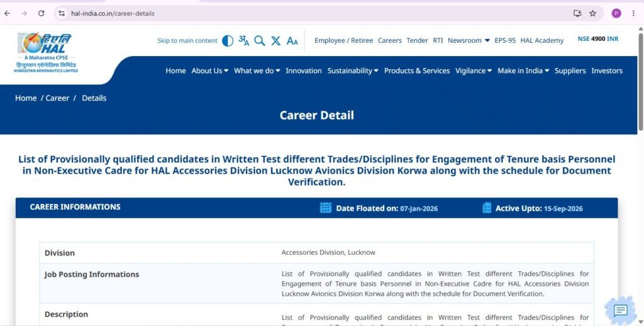Click Accessories Division, Lucknow value
This screenshot has height=326, width=644.
click(x=328, y=252)
